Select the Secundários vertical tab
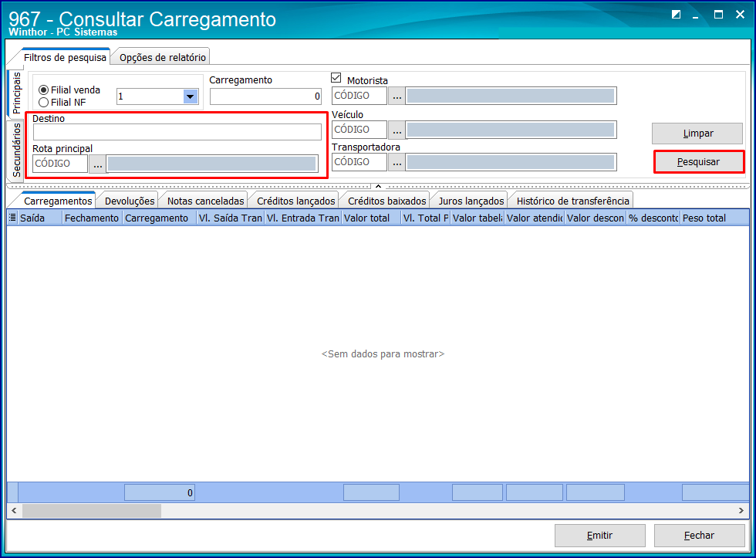756x558 pixels. [x=16, y=150]
